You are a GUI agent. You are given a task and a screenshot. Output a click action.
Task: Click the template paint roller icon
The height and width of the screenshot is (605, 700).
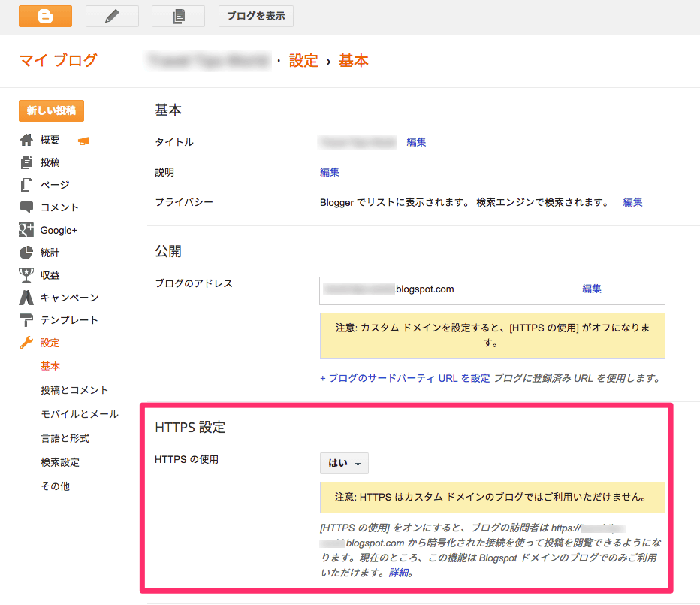click(x=26, y=320)
